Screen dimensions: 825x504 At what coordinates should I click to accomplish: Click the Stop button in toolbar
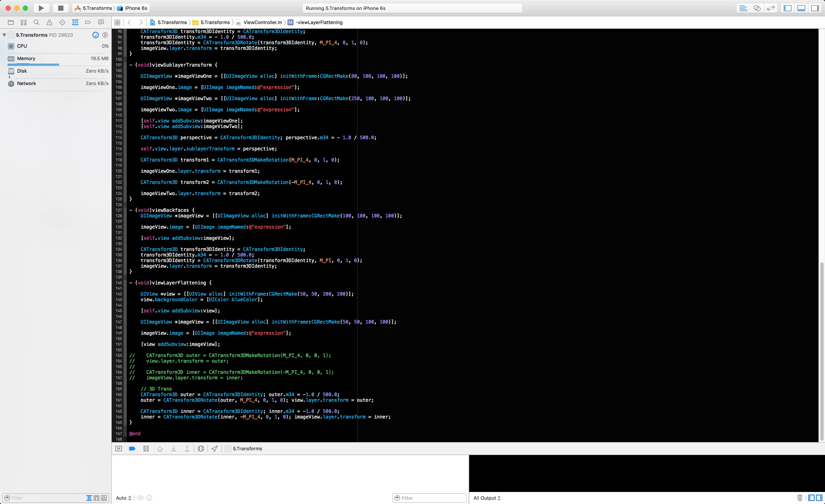(61, 8)
